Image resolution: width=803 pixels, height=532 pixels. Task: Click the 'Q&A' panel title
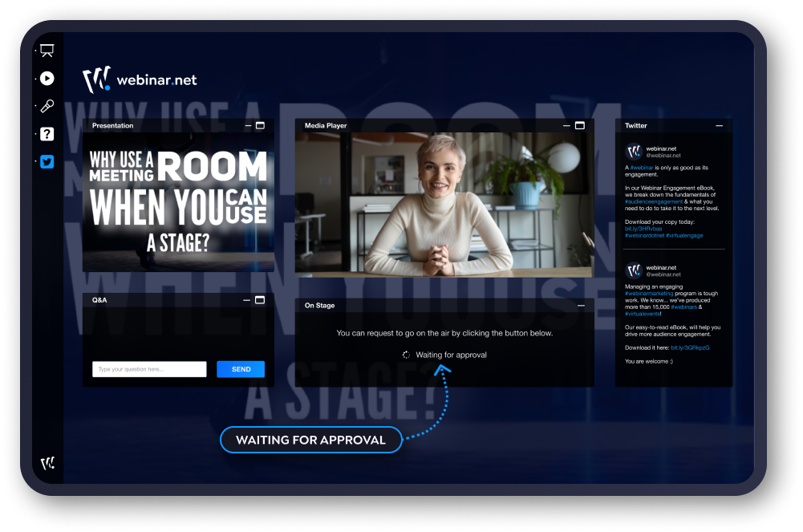click(x=99, y=300)
